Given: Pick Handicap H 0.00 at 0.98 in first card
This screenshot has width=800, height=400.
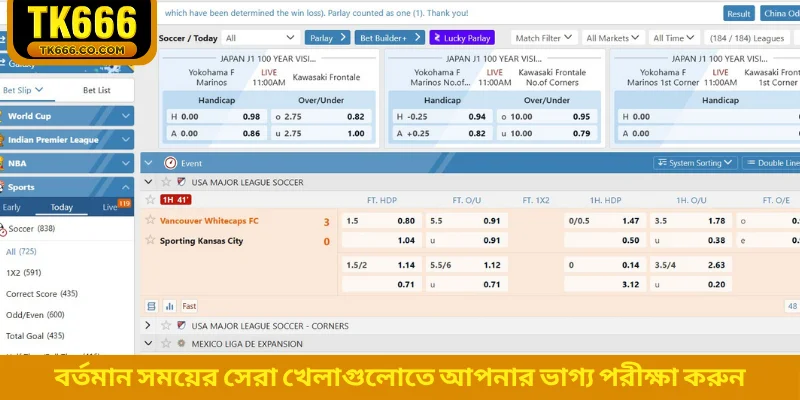Looking at the screenshot, I should 216,116.
